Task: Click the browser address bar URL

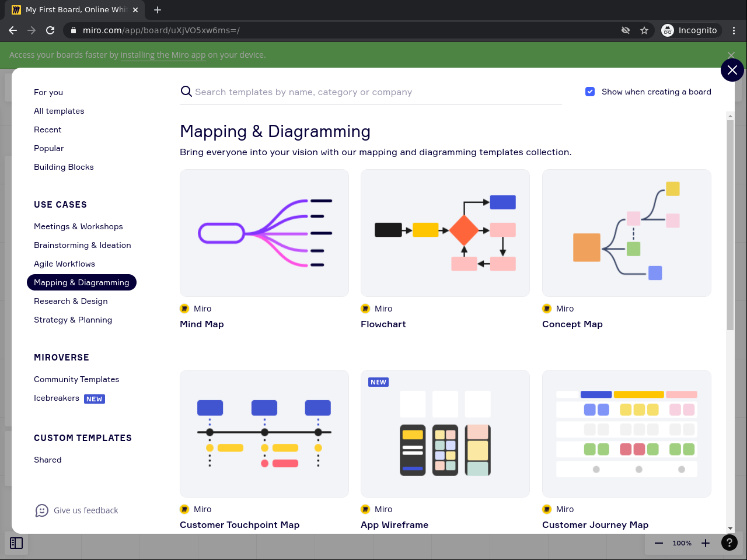Action: pyautogui.click(x=161, y=30)
